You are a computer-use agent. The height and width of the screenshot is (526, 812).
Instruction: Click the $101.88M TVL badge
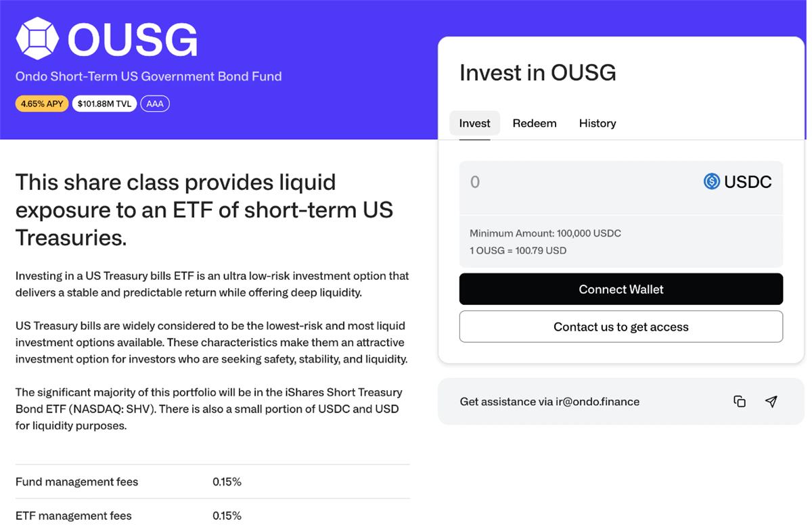point(104,104)
